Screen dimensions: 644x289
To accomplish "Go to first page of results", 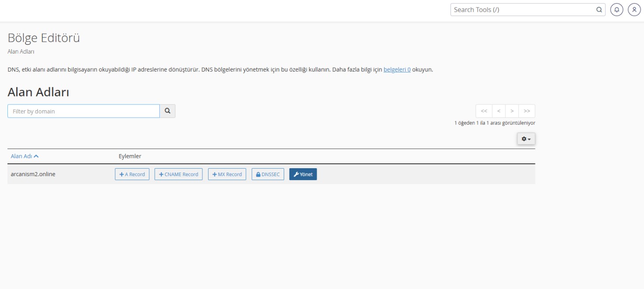I will click(484, 111).
